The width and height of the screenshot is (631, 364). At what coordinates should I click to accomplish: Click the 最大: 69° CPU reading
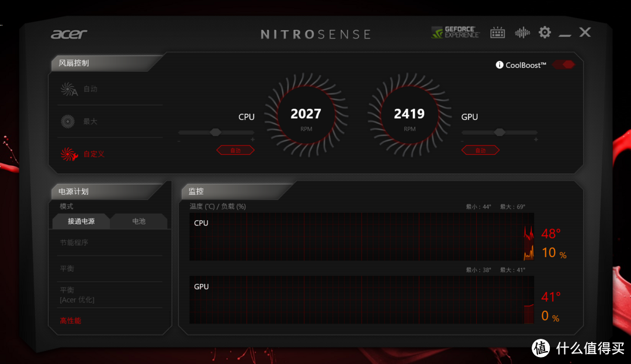tap(513, 207)
